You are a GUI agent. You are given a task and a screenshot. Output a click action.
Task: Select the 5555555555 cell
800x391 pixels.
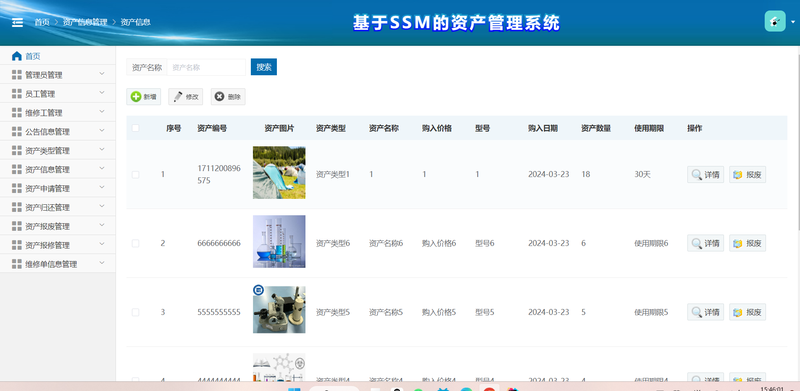click(219, 312)
